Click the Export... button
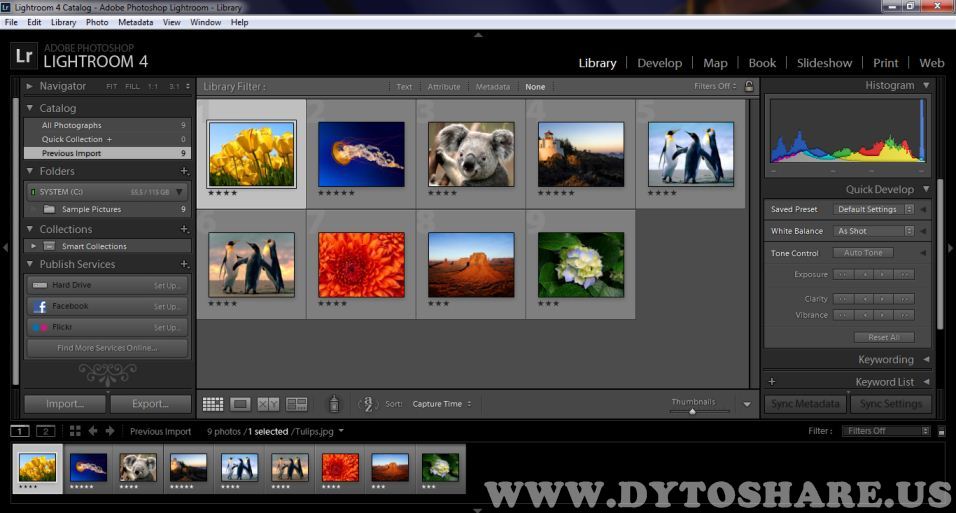 pos(150,404)
